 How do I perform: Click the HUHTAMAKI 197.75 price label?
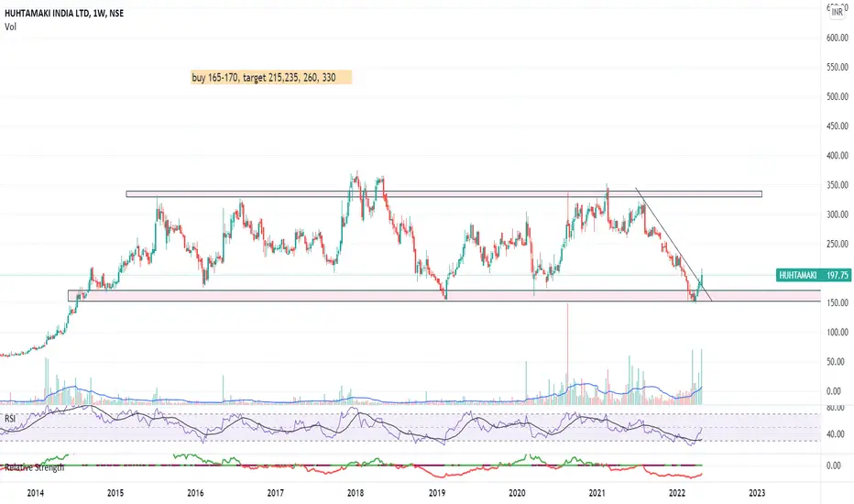click(813, 275)
